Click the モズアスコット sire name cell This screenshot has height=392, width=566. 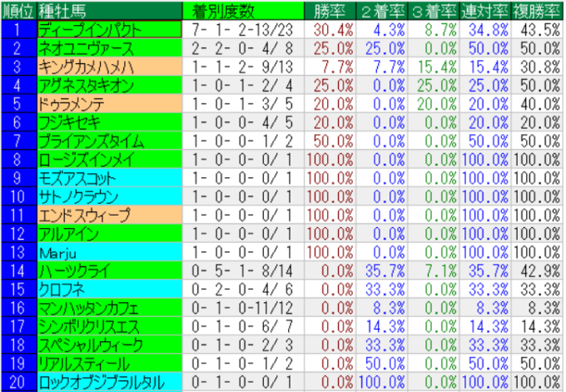click(109, 177)
